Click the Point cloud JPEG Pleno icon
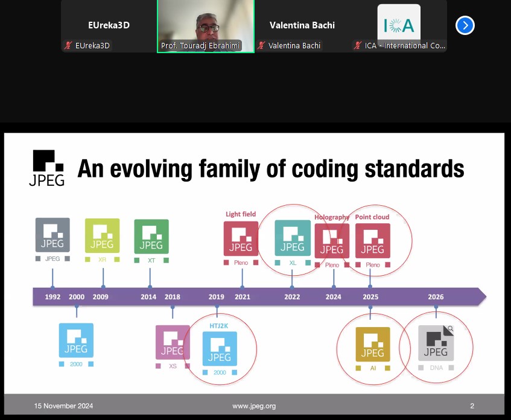Image resolution: width=511 pixels, height=420 pixels. 372,241
